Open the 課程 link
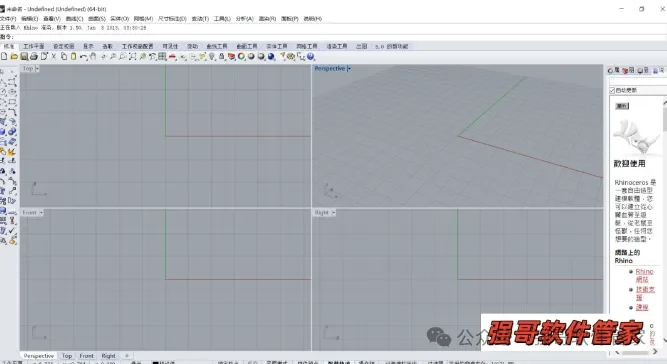Viewport: 667px width, 364px height. 642,307
